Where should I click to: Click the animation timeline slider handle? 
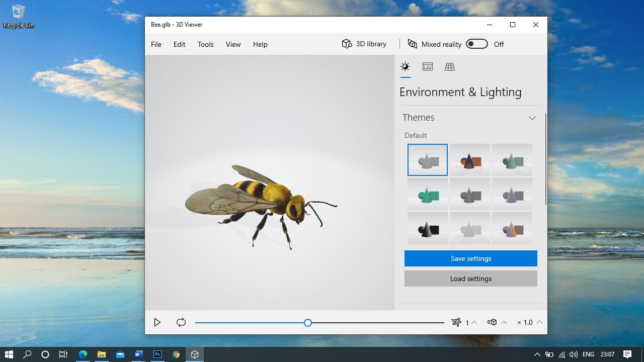[308, 323]
